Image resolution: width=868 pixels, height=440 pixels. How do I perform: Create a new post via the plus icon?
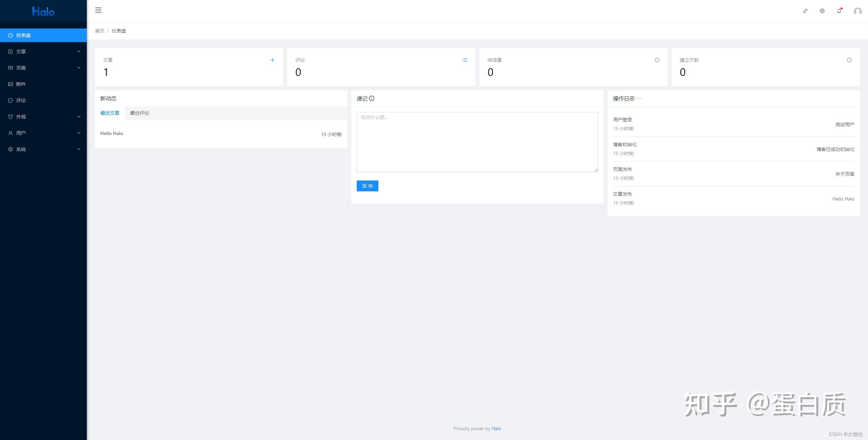(273, 60)
